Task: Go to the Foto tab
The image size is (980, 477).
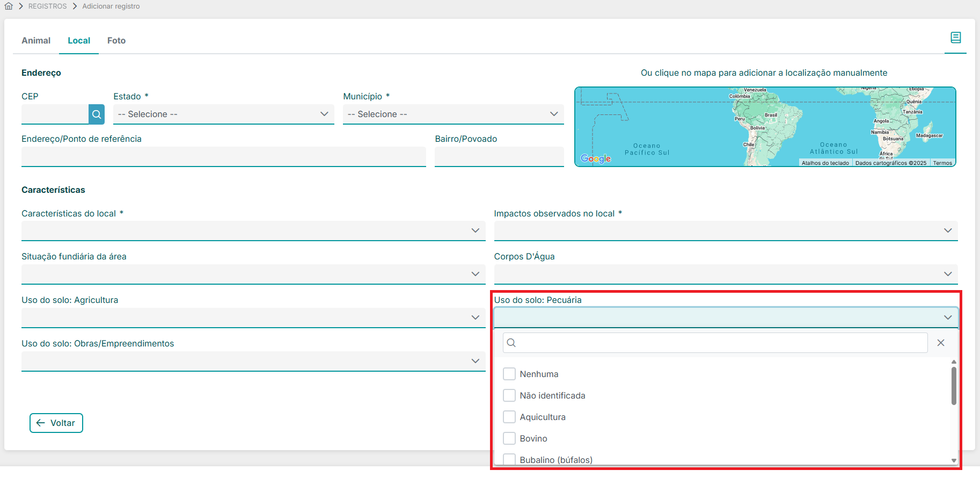Action: coord(116,41)
